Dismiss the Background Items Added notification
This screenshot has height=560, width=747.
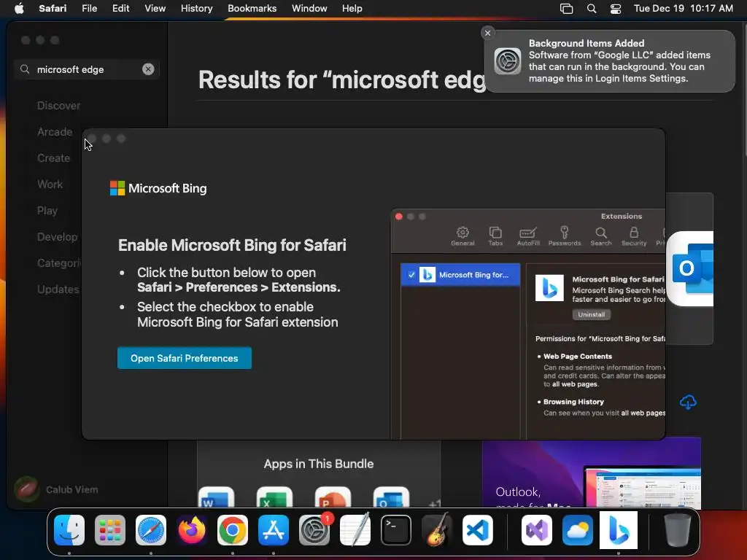coord(487,33)
